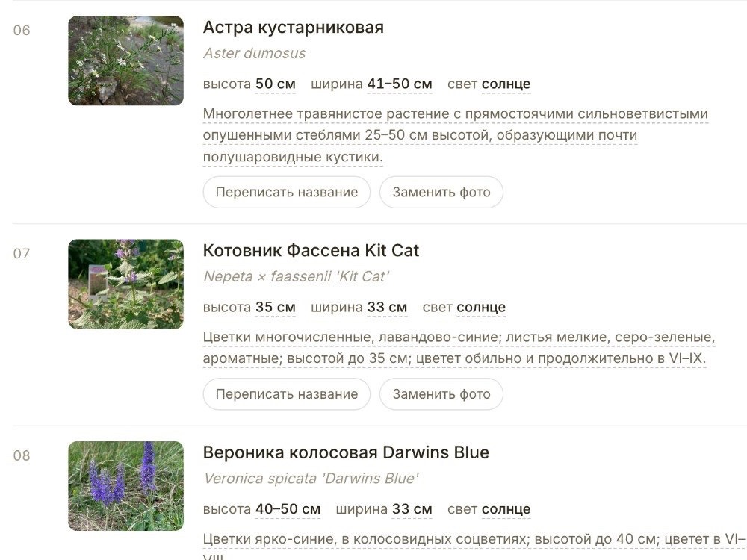The width and height of the screenshot is (747, 560).
Task: Edit width value 33 см for Вероника
Action: pos(412,509)
